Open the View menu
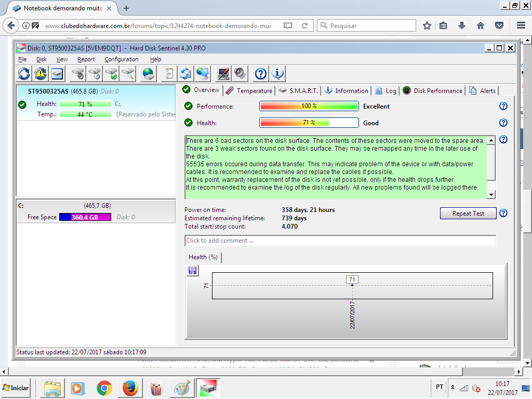The image size is (532, 399). point(62,59)
